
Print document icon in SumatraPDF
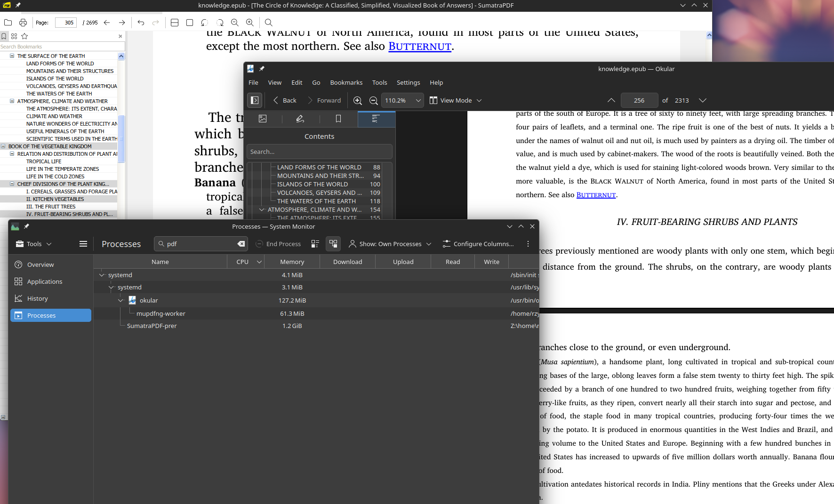point(23,23)
